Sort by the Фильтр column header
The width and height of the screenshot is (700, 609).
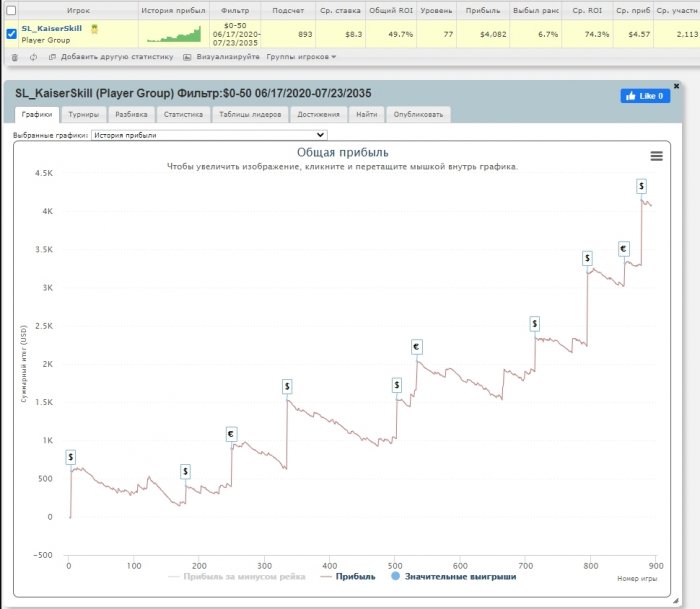pyautogui.click(x=235, y=10)
